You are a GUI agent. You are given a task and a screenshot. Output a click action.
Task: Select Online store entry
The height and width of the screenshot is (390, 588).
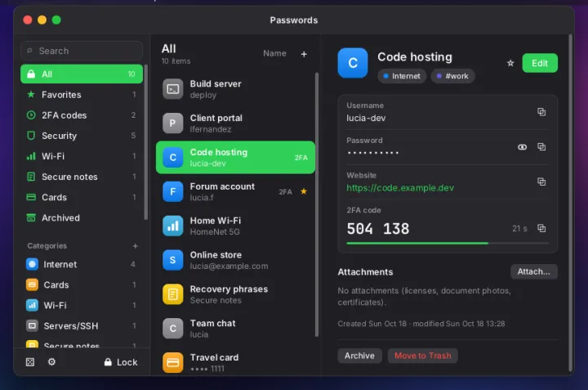click(235, 260)
